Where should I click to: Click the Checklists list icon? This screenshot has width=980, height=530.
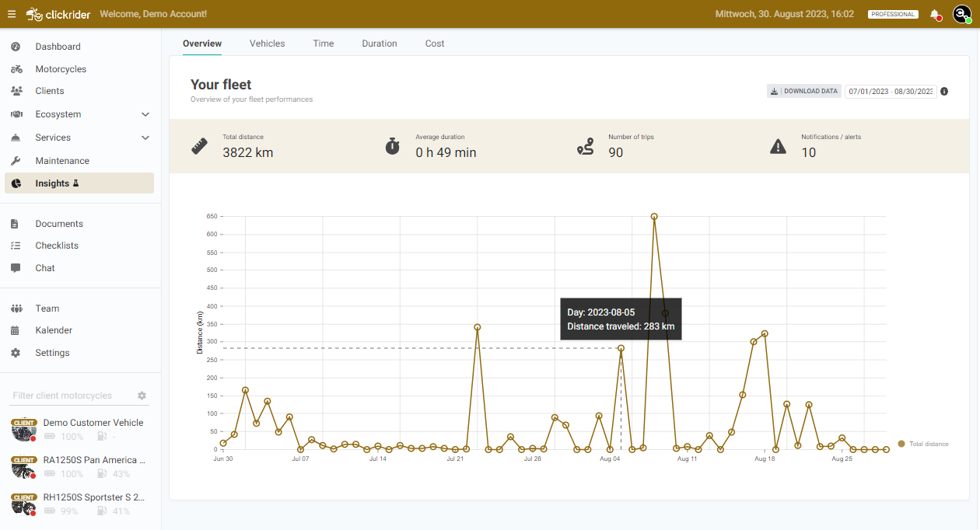point(16,246)
